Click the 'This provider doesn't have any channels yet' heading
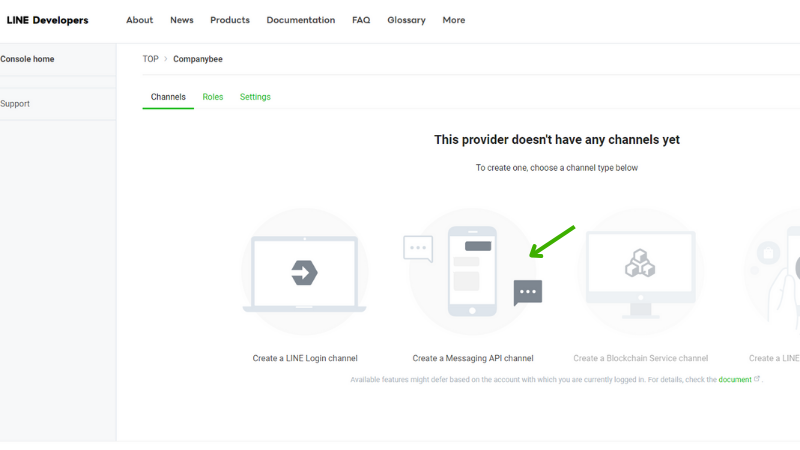 click(x=557, y=140)
